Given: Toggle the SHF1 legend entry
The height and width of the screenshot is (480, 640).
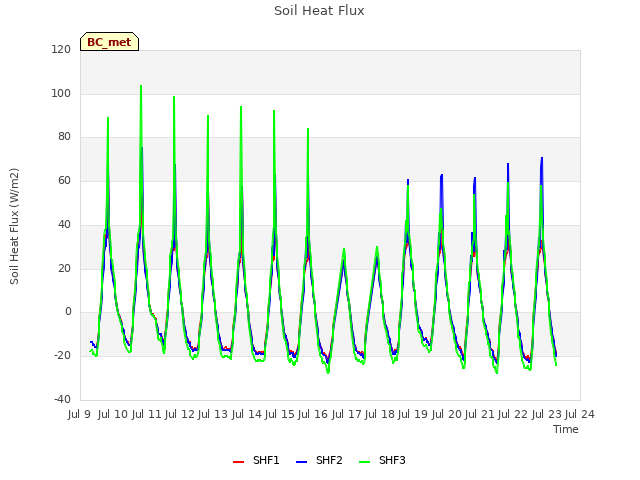Looking at the screenshot, I should pos(256,460).
